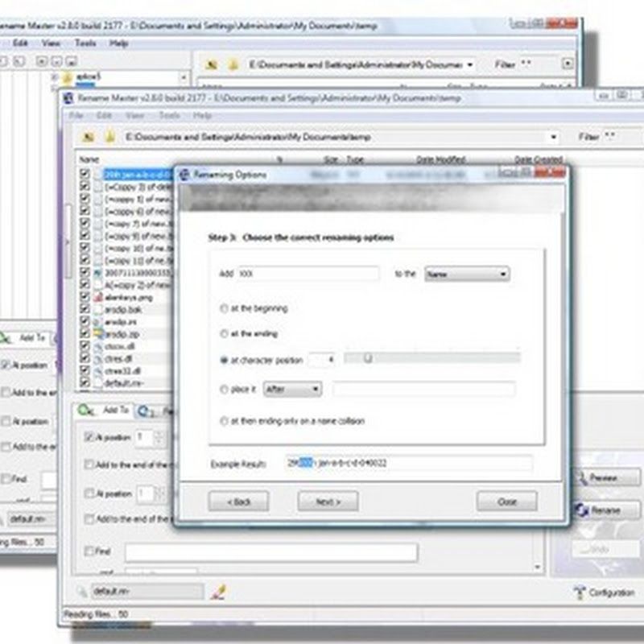Viewport: 644px width, 644px height.
Task: Click the Add To tab icon in the back window
Action: click(6, 337)
